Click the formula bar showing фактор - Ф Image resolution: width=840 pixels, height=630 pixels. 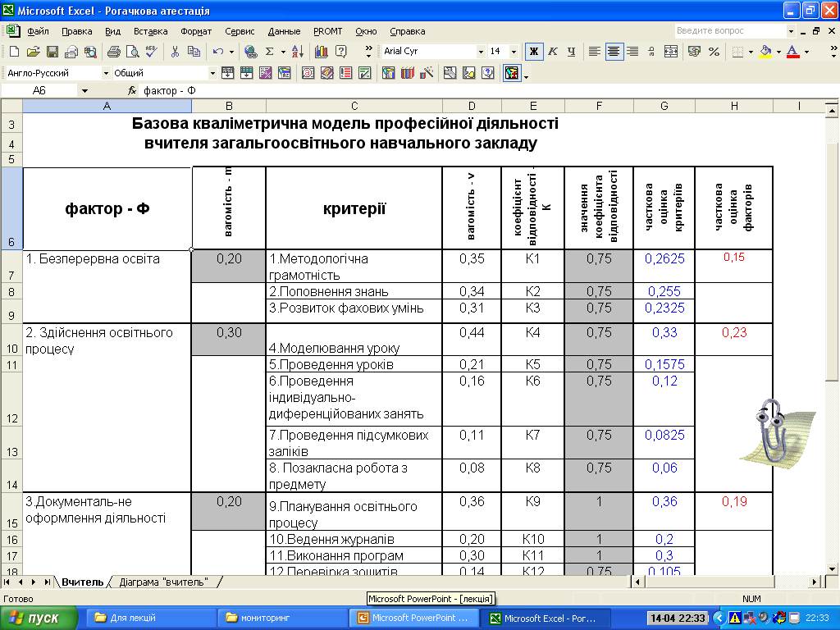482,91
